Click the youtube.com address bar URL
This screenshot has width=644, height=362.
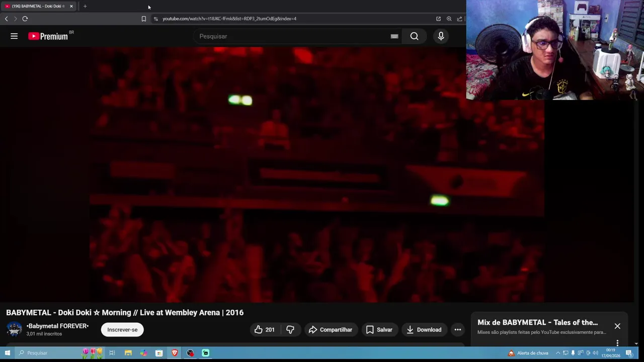click(x=229, y=19)
